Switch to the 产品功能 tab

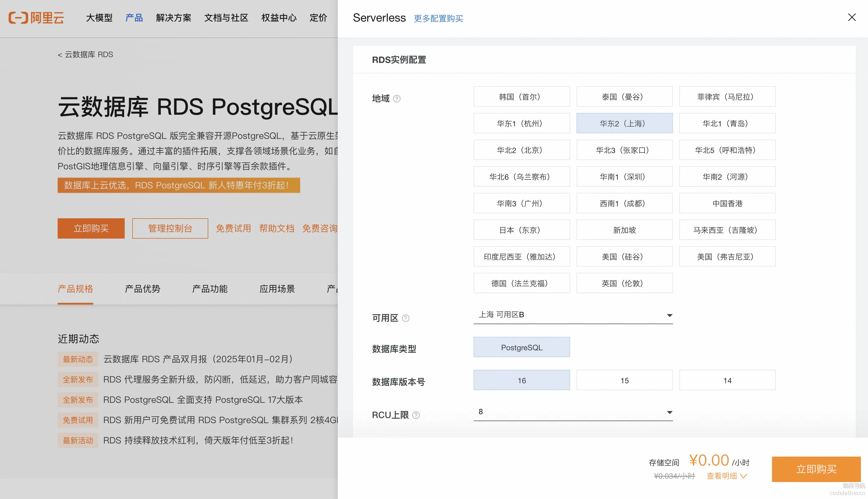(x=210, y=289)
